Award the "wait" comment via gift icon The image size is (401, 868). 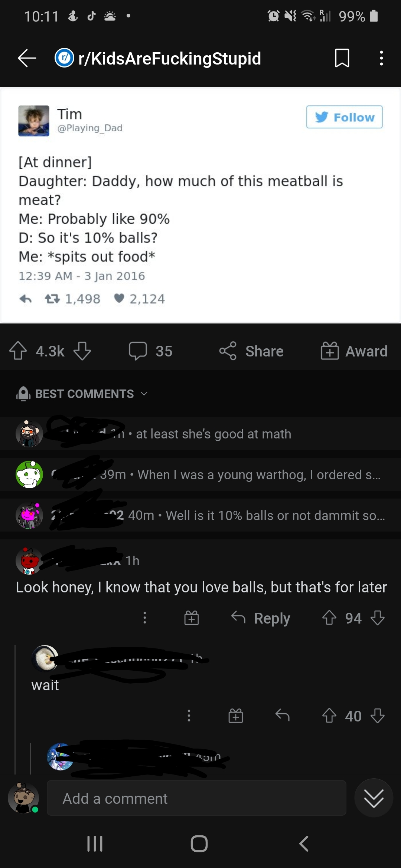(236, 716)
